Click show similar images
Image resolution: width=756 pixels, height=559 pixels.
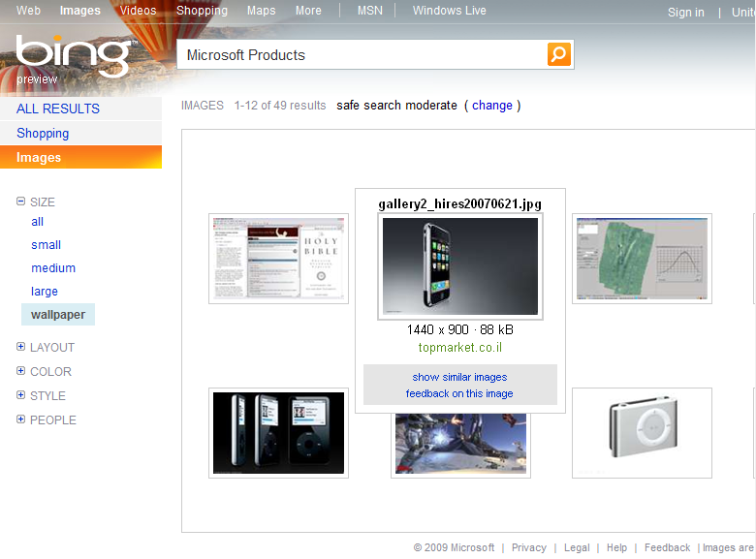tap(459, 377)
